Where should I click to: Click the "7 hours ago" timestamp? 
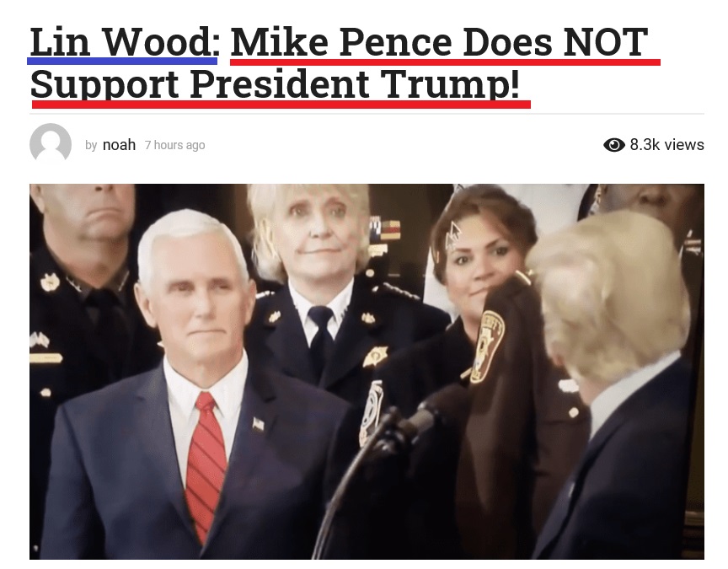click(x=174, y=145)
